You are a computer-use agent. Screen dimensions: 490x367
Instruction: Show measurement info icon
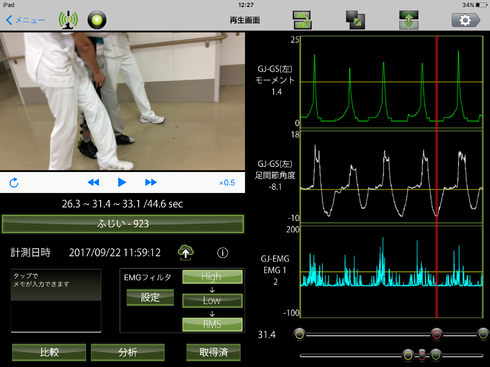pyautogui.click(x=223, y=253)
